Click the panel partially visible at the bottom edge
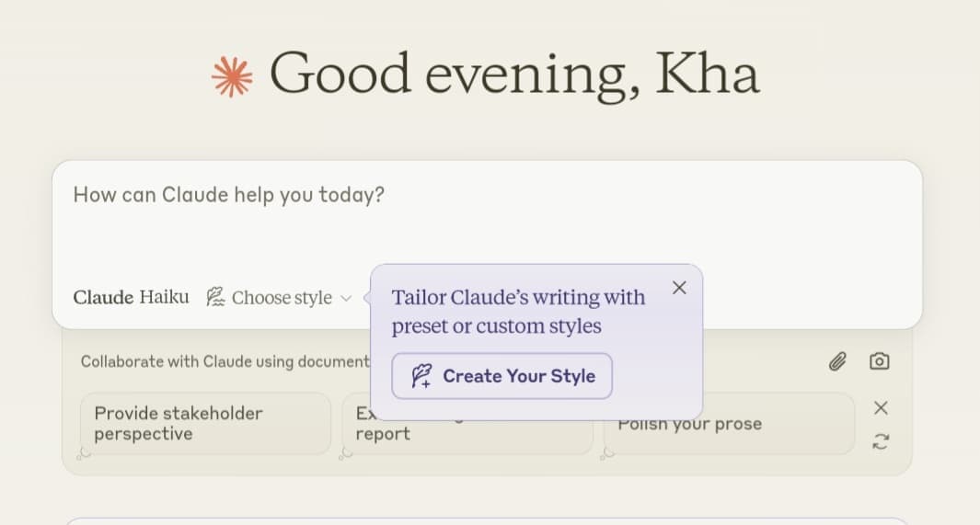Screen dimensions: 980x525 [488, 520]
